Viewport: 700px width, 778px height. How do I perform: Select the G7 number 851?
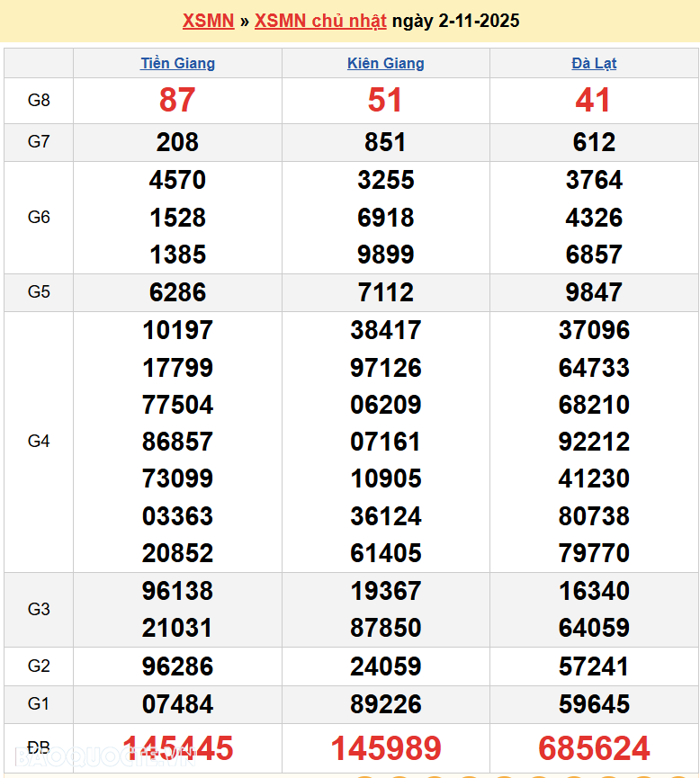tap(385, 142)
